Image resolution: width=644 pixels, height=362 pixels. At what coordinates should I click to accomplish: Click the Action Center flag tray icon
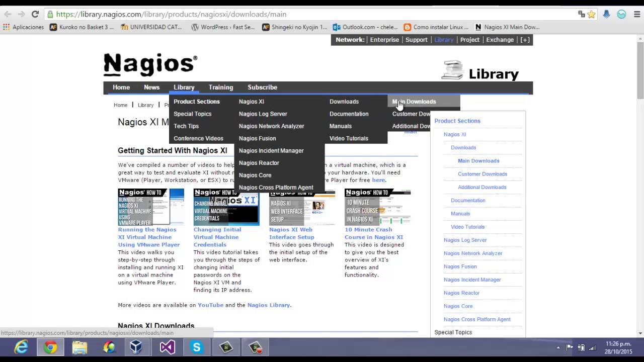pos(570,347)
